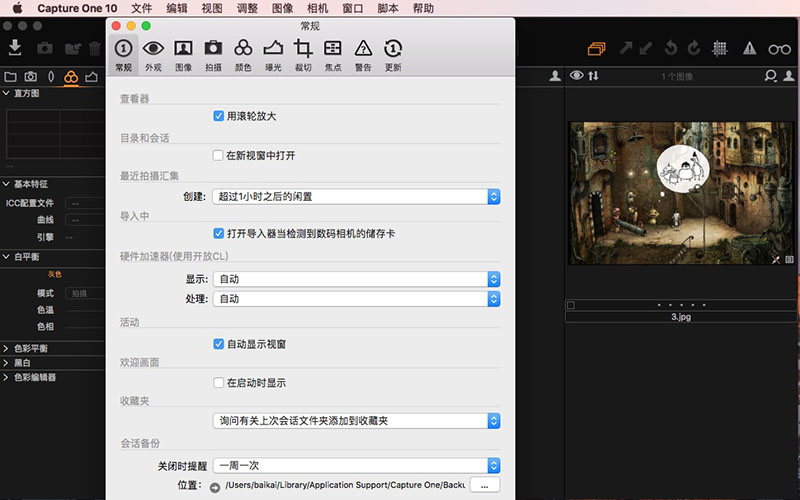Click the undo rotate-left icon
Viewport: 800px width, 500px height.
tap(670, 48)
